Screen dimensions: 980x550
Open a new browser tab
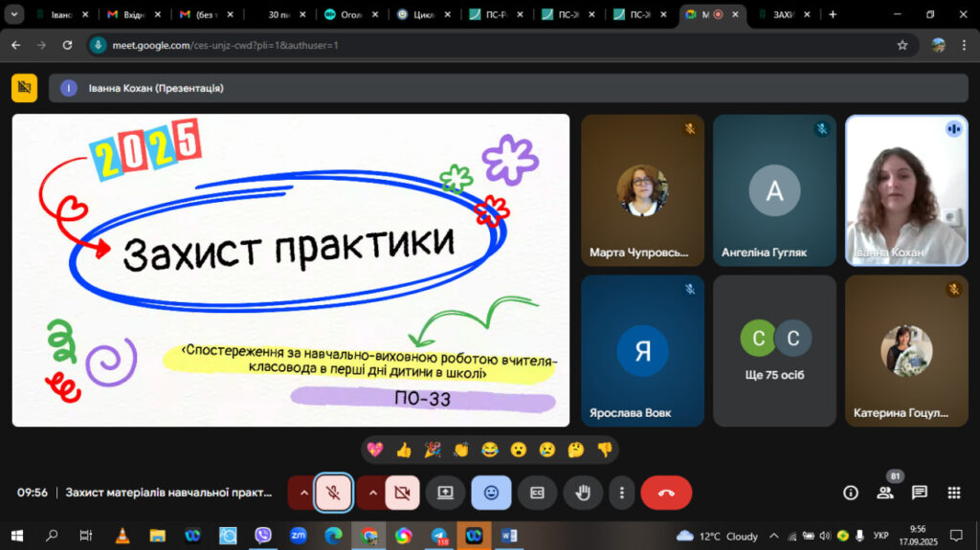click(x=833, y=14)
